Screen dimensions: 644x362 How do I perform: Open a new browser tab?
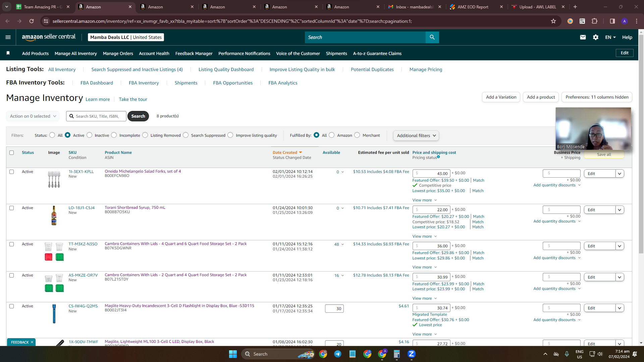tap(575, 7)
